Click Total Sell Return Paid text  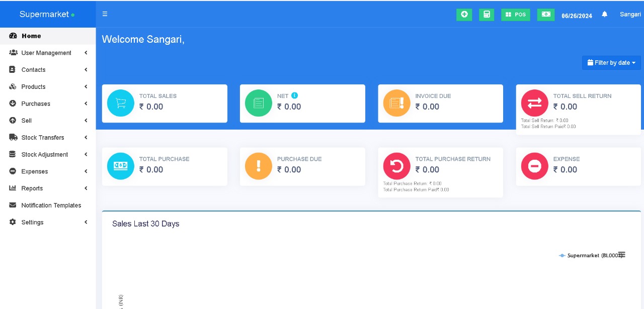point(548,127)
